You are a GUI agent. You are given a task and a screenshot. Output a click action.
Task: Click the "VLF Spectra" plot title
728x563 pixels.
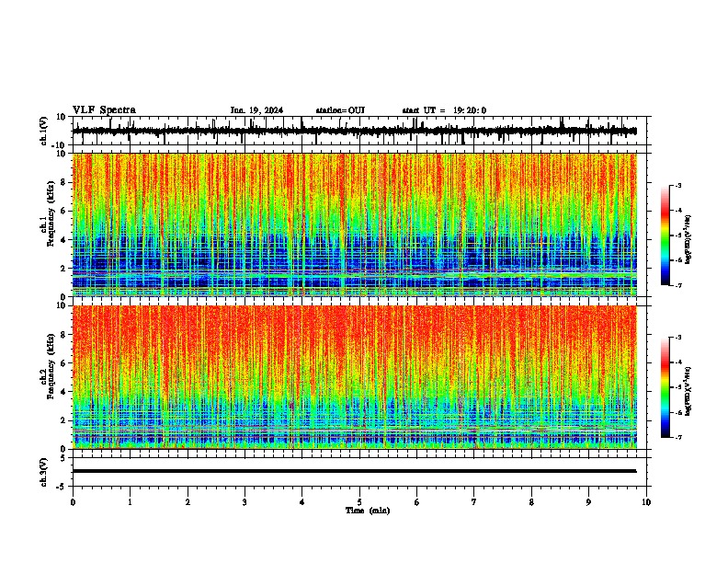click(104, 110)
